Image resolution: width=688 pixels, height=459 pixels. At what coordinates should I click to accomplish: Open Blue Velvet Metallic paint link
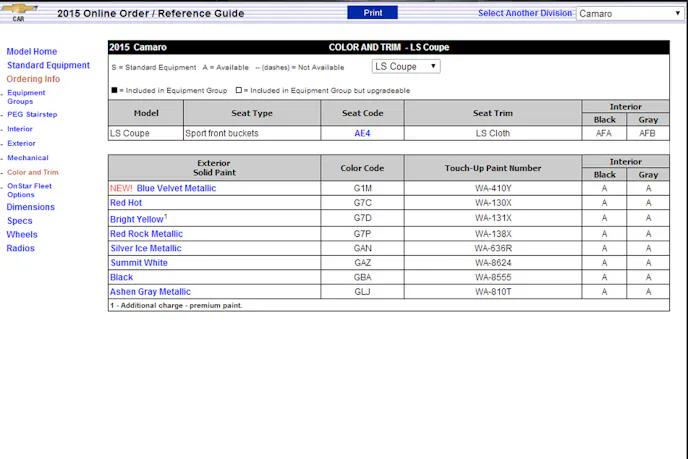(x=176, y=188)
